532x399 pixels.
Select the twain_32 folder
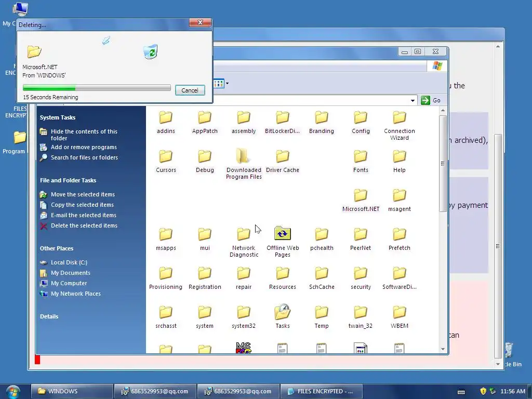tap(361, 317)
